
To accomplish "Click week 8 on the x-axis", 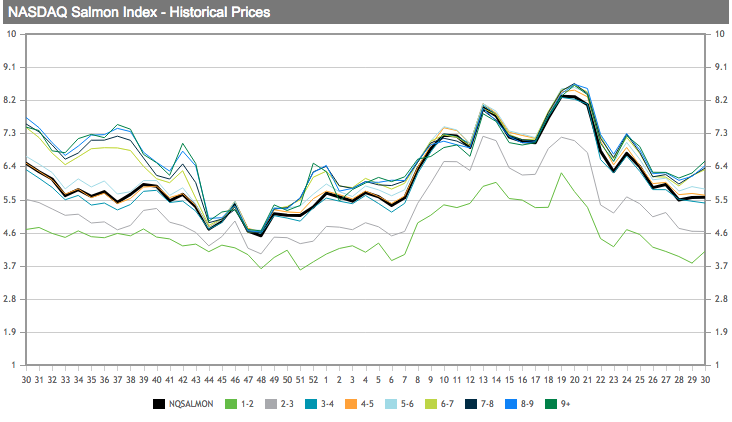I will click(x=418, y=380).
